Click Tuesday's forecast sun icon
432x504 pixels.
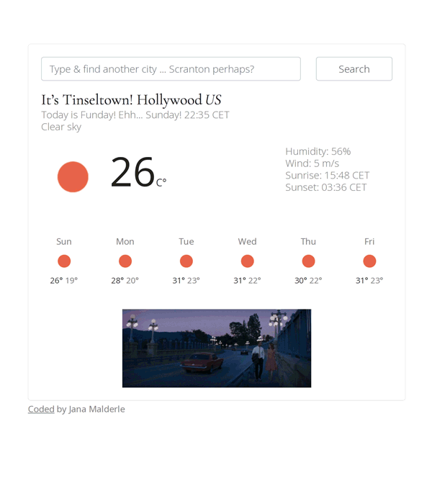[x=186, y=261]
